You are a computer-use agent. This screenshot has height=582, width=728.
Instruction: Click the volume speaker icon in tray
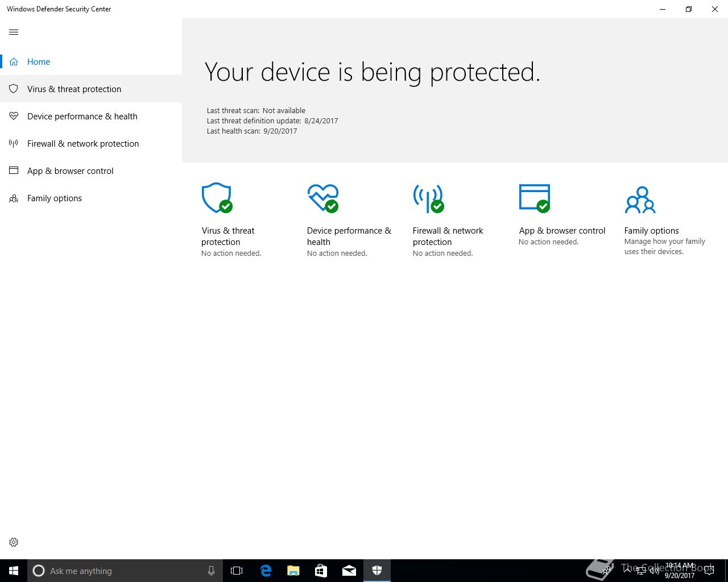point(654,569)
